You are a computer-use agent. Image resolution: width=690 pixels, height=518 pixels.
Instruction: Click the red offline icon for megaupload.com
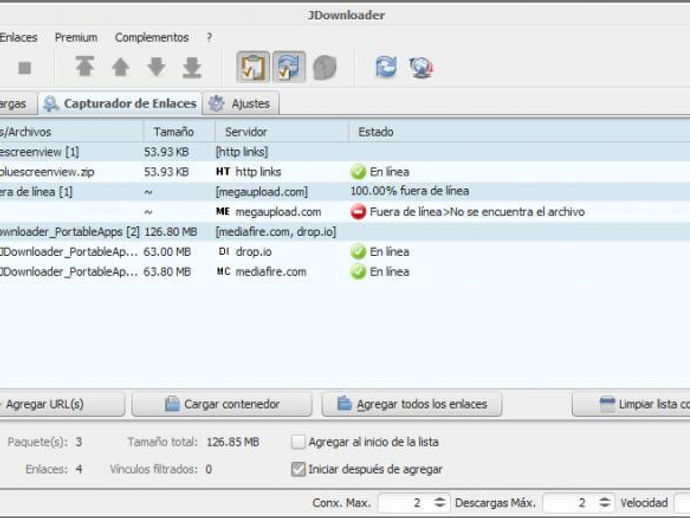[x=358, y=212]
